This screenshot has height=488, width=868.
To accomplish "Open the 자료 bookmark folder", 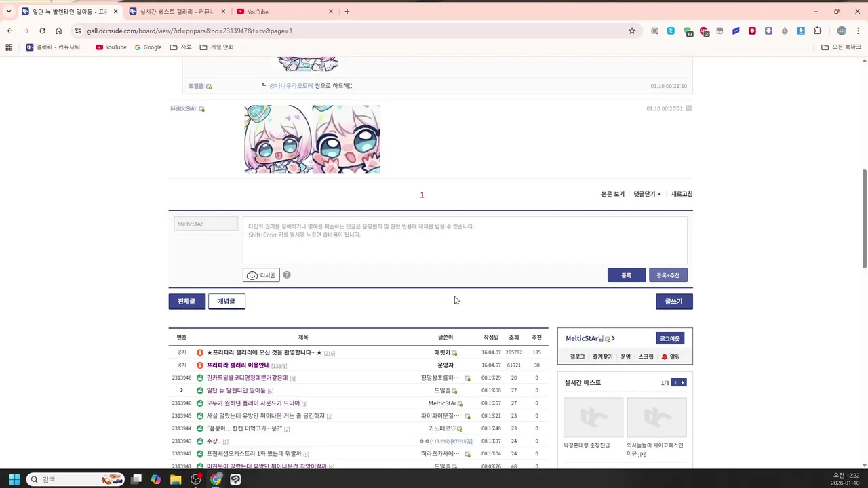I will 180,47.
